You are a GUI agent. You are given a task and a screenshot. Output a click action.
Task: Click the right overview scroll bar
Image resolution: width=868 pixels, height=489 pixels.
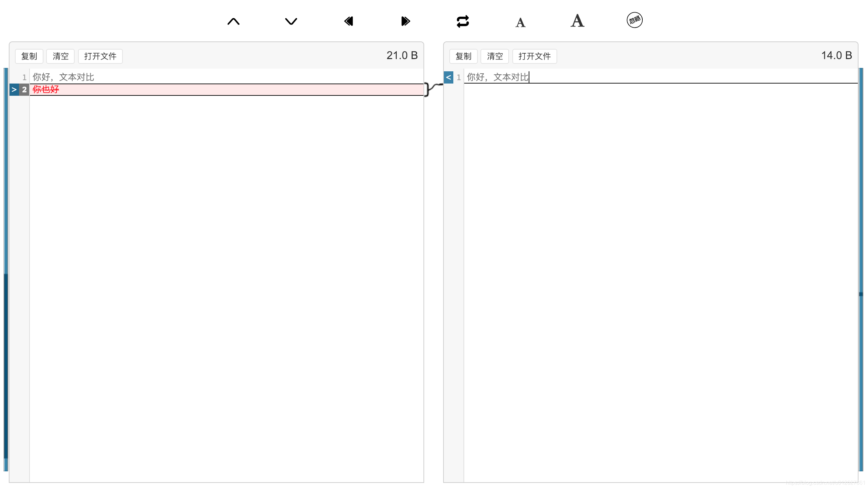pyautogui.click(x=861, y=269)
